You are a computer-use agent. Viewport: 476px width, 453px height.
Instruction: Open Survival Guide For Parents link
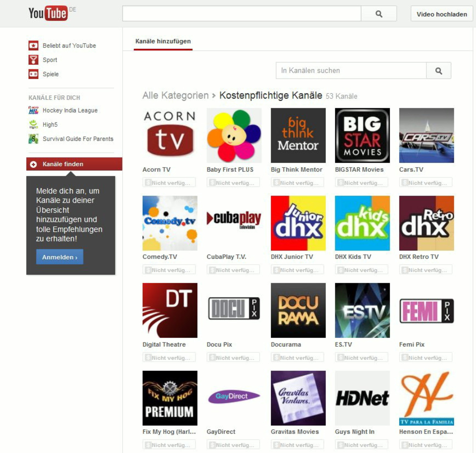coord(78,139)
